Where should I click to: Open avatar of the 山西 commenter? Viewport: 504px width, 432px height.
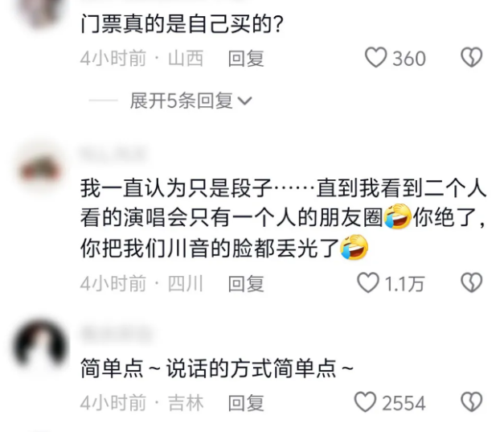click(40, 12)
